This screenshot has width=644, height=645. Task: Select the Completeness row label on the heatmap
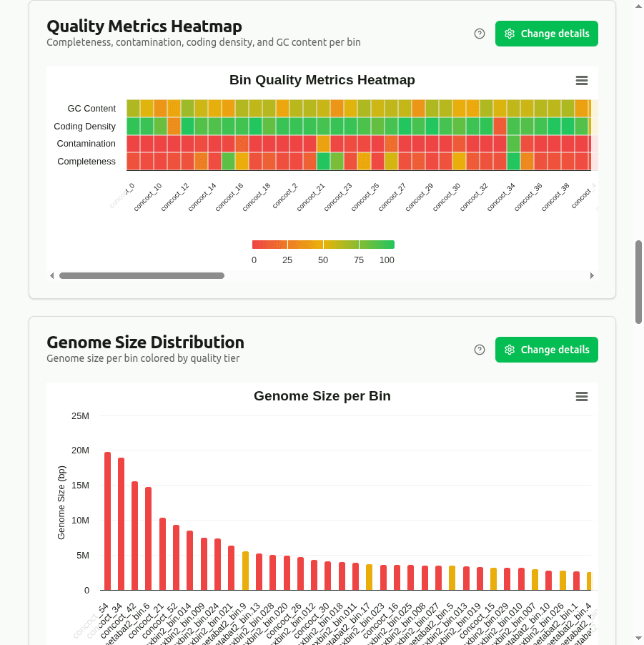tap(86, 161)
